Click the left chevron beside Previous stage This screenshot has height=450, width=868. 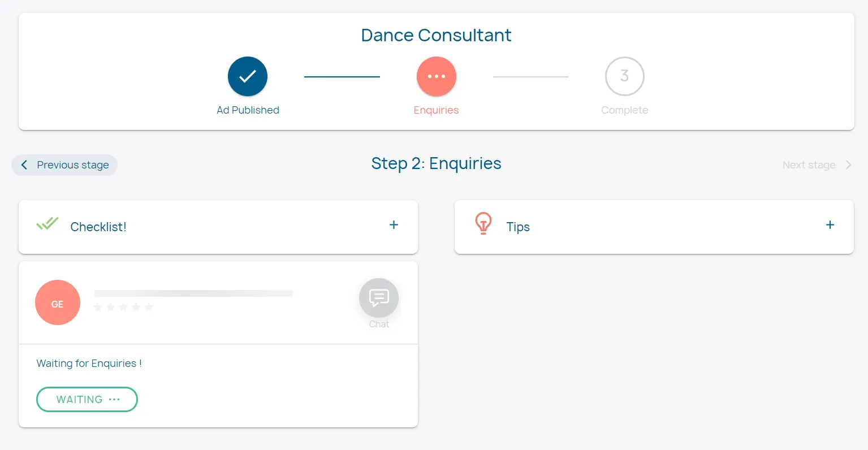point(24,165)
